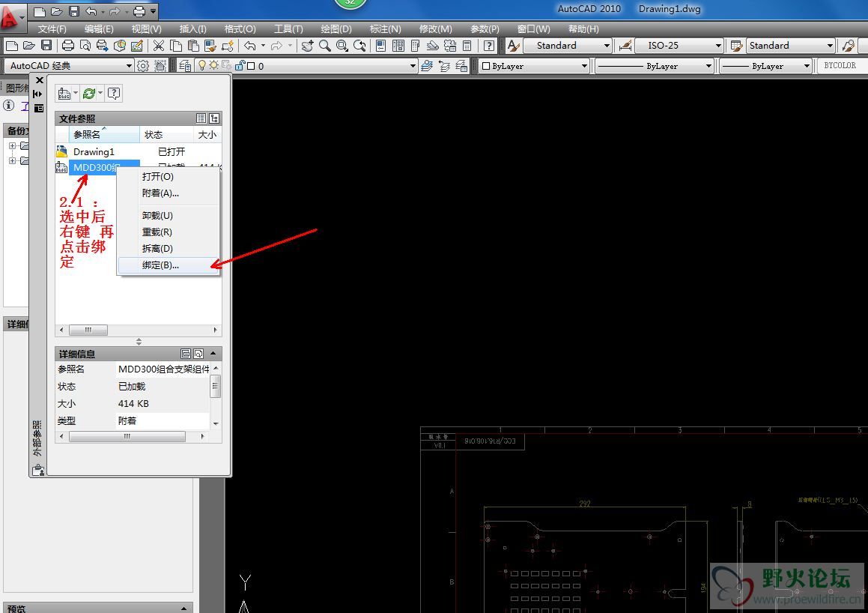The width and height of the screenshot is (868, 613).
Task: Click the Text Style icon
Action: [513, 46]
